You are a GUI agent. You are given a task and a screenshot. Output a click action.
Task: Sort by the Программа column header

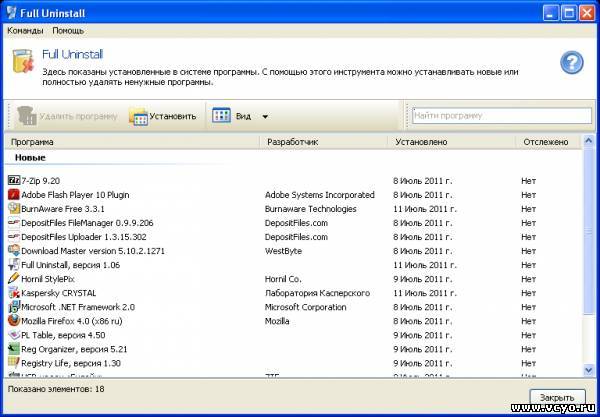(x=132, y=142)
